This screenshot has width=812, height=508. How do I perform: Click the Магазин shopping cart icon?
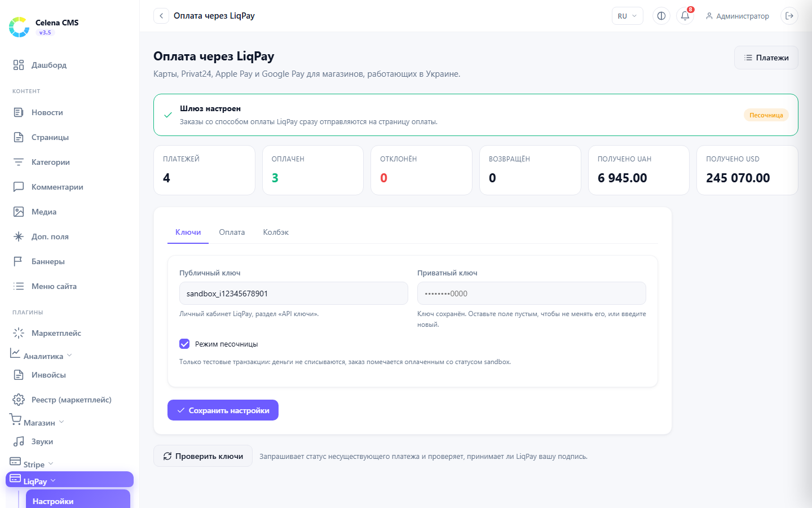tap(15, 419)
